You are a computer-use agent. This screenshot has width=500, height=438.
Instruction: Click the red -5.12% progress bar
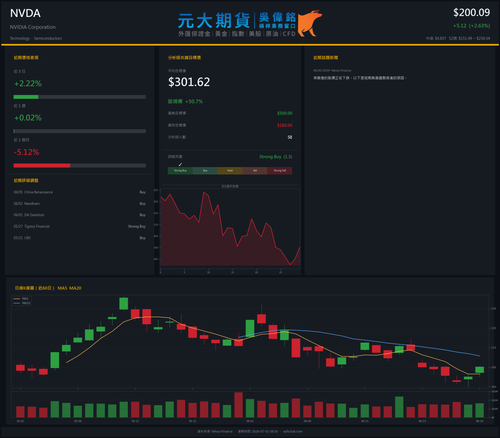click(x=42, y=165)
